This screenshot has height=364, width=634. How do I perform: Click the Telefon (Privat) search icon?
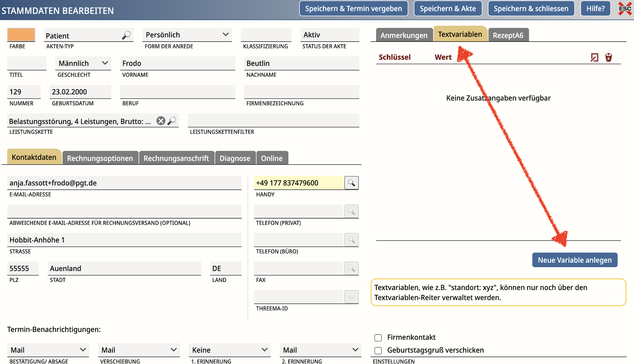(x=351, y=211)
